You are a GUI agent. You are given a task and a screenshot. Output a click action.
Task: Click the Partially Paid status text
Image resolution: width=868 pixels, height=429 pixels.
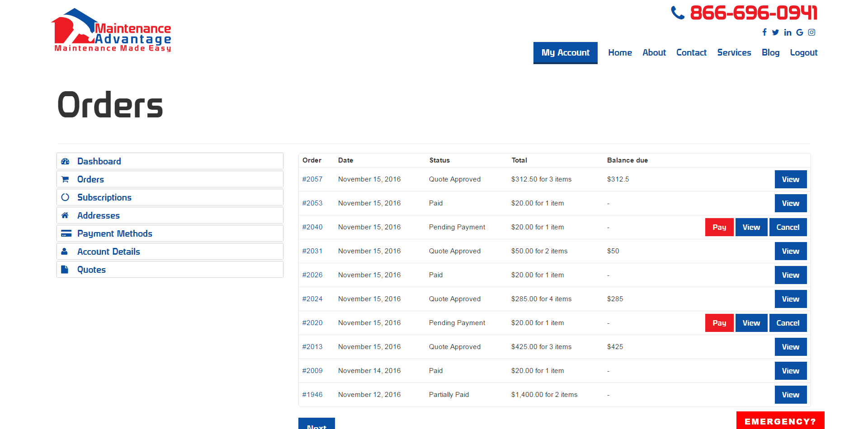[x=449, y=395]
